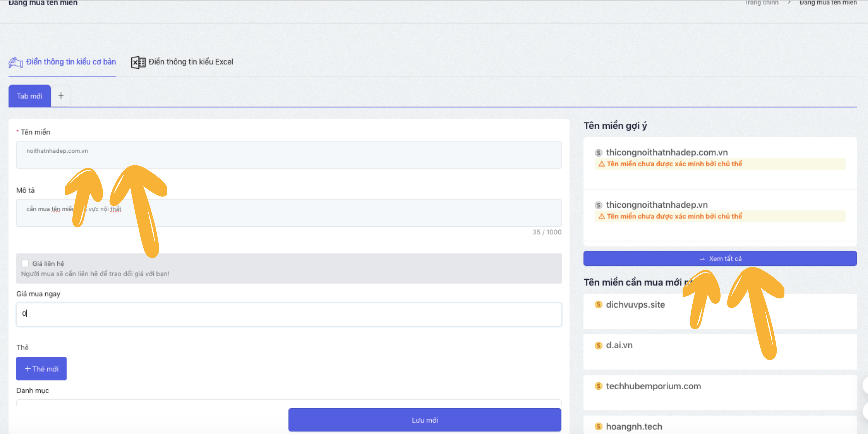Click the Xem tất cả button
This screenshot has width=868, height=434.
[720, 258]
